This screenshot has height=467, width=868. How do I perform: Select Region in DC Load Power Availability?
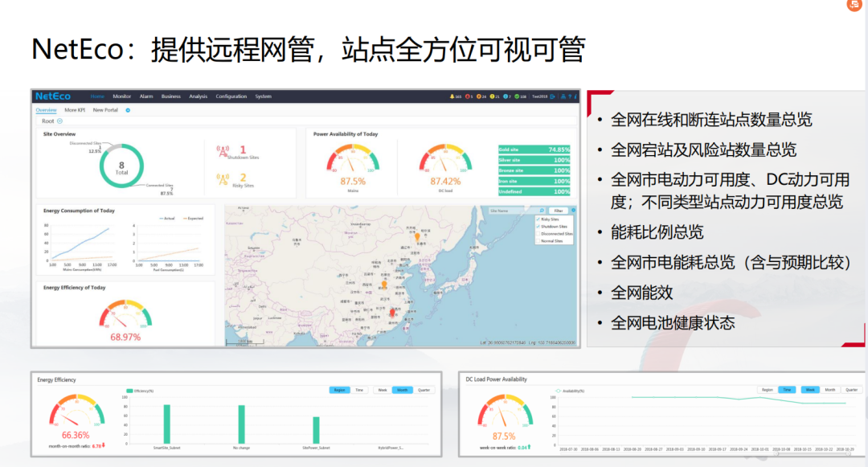pyautogui.click(x=768, y=390)
